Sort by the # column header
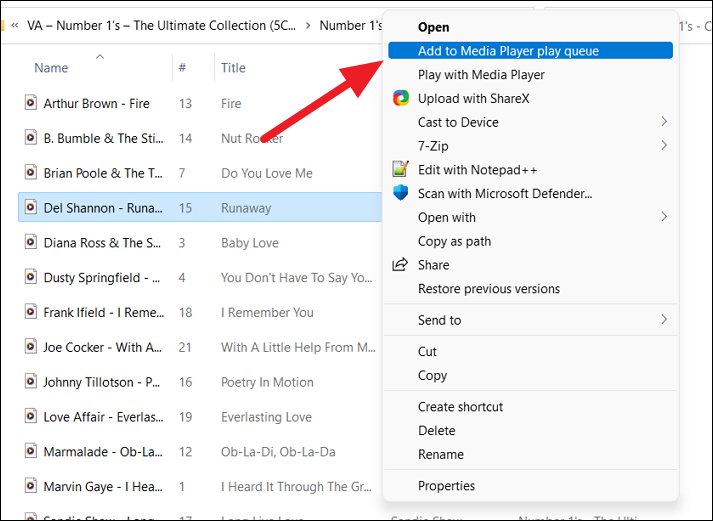The height and width of the screenshot is (521, 713). point(182,68)
